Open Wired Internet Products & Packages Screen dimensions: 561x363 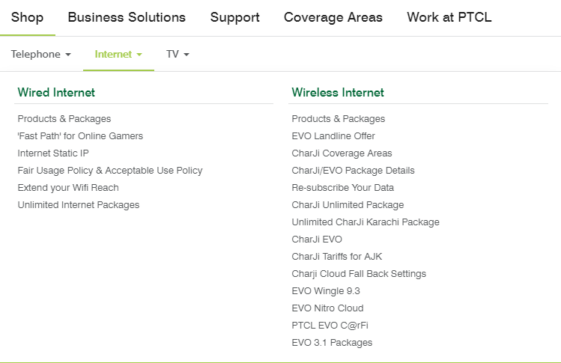click(x=64, y=119)
